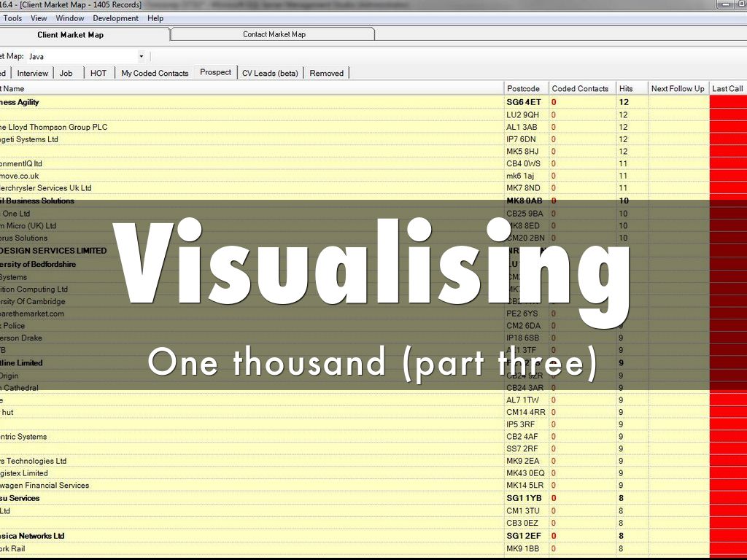Screen dimensions: 747x560
Task: Open the Window menu
Action: (70, 18)
